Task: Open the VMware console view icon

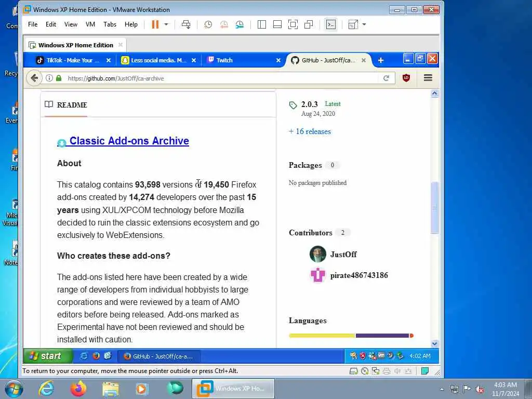Action: point(331,24)
